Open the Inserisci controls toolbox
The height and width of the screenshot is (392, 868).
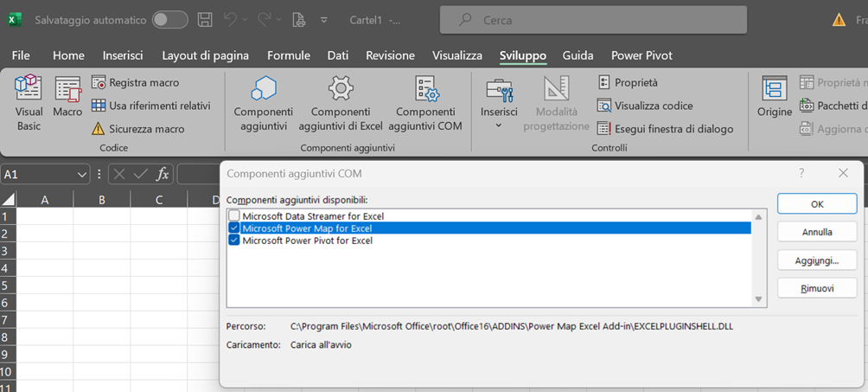click(x=499, y=104)
